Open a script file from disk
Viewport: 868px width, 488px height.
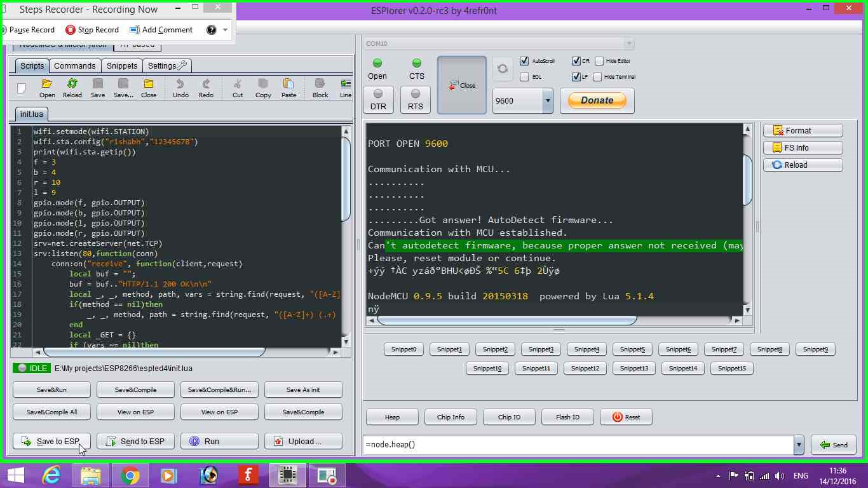click(x=47, y=88)
